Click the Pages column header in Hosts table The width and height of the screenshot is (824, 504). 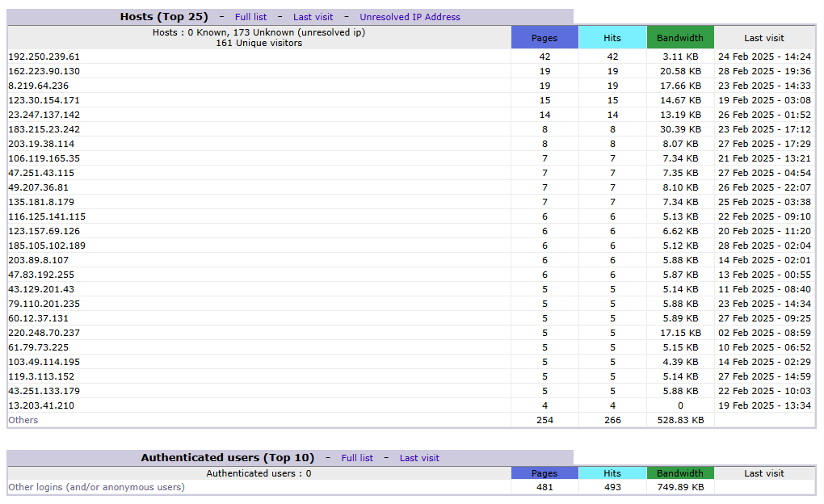pyautogui.click(x=544, y=38)
